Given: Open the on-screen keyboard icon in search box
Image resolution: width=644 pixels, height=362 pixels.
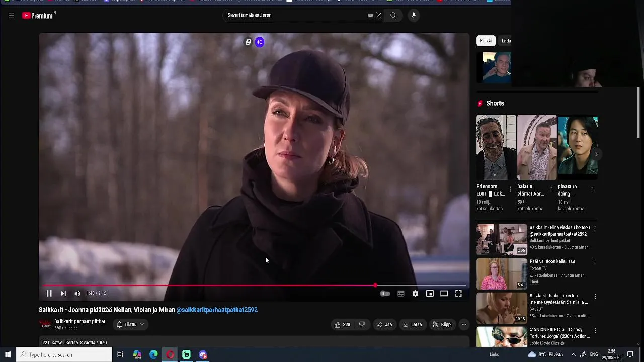Looking at the screenshot, I should pyautogui.click(x=370, y=15).
